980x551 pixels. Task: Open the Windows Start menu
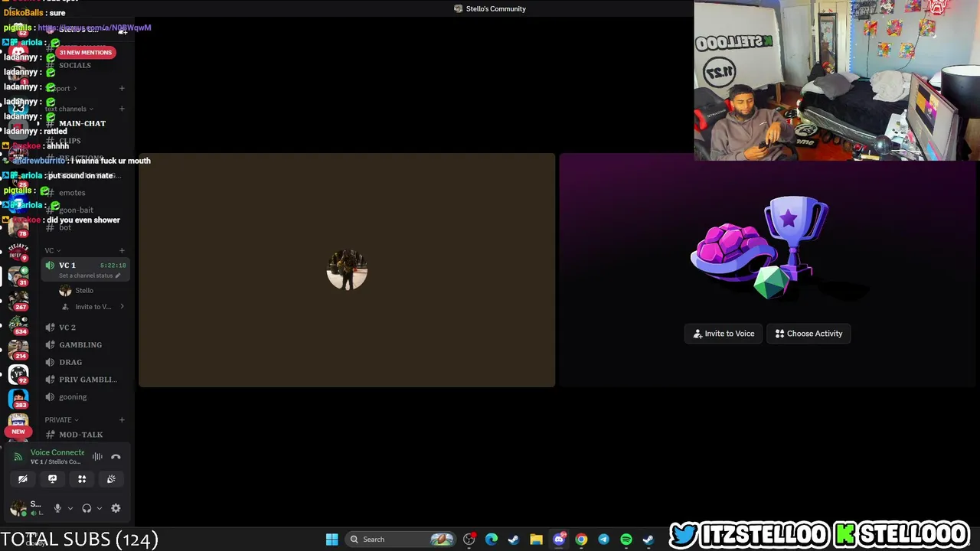click(332, 540)
